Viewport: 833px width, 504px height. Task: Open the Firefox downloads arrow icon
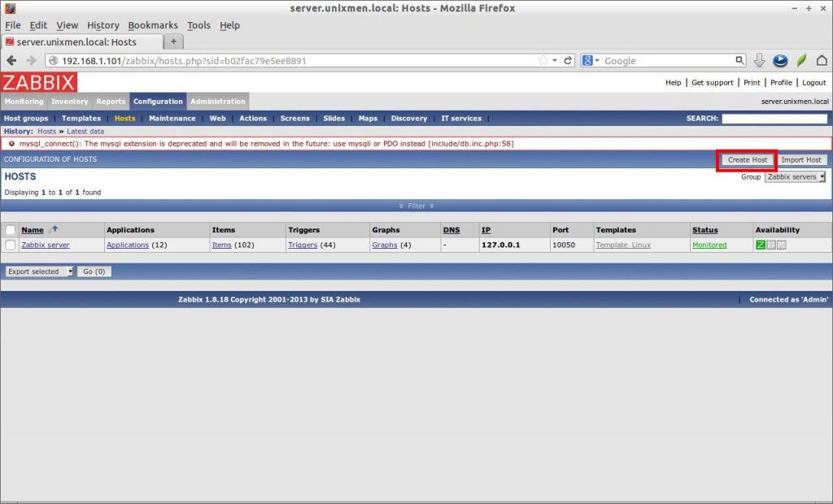coord(759,60)
